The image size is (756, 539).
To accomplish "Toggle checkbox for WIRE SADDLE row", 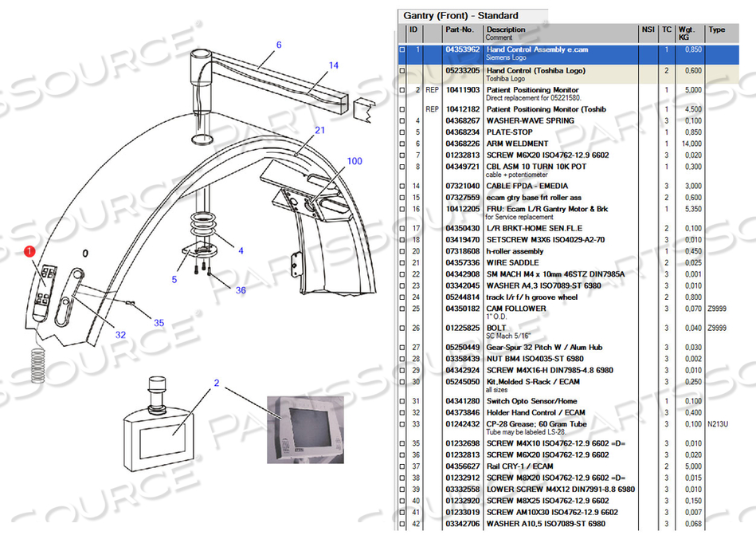I will (402, 263).
